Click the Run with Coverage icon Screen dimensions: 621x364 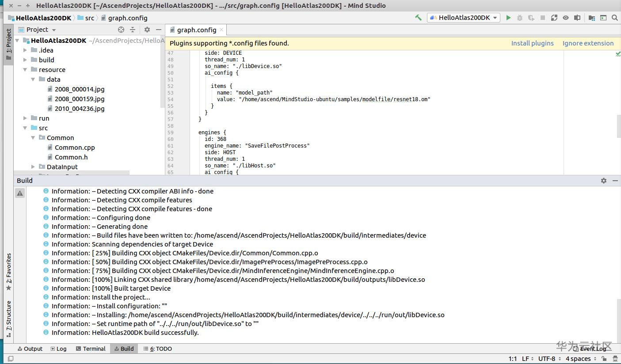point(531,18)
